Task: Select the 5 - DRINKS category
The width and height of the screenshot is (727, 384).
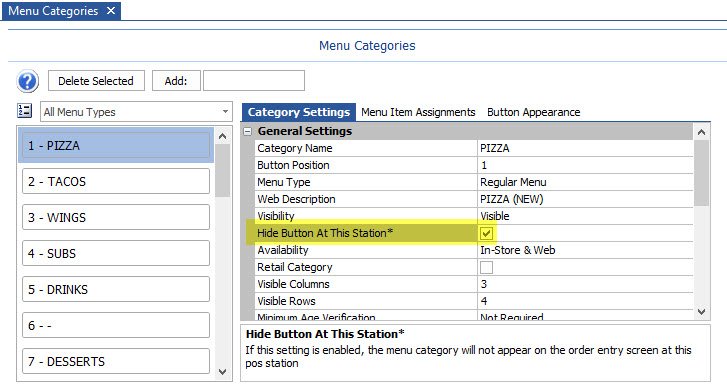Action: point(116,289)
